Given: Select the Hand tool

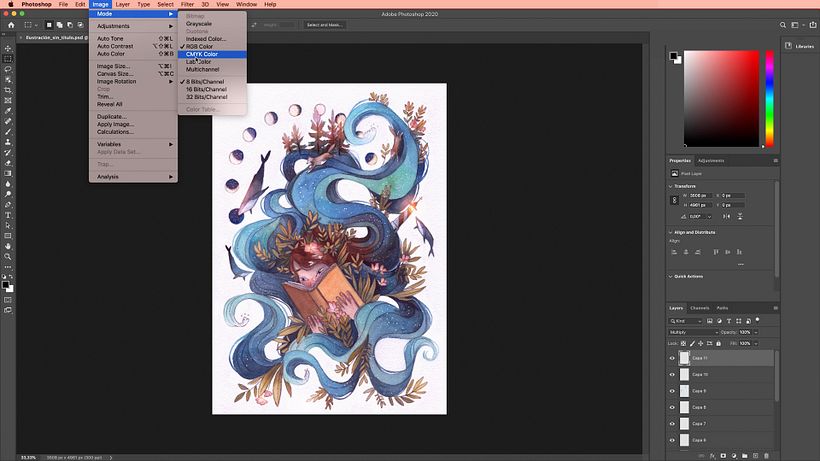Looking at the screenshot, I should click(x=8, y=246).
